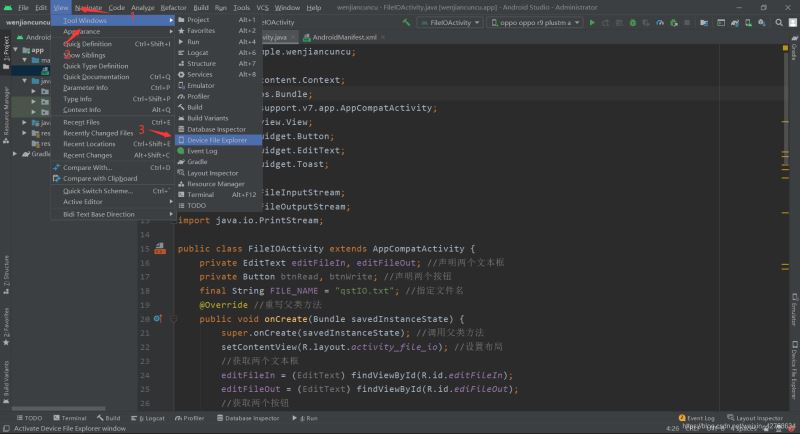Viewport: 800px width, 434px height.
Task: Click the override gutter icon on line 20
Action: tap(158, 319)
